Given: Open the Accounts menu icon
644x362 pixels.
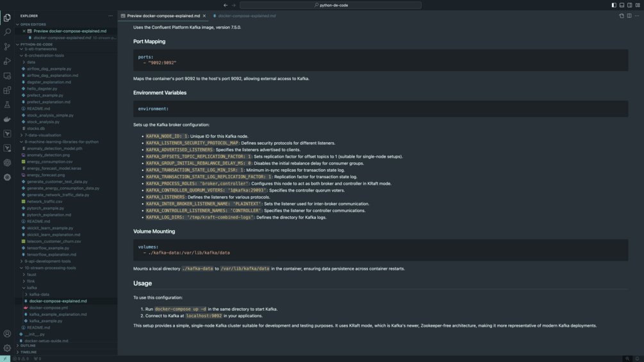Looking at the screenshot, I should 7,334.
